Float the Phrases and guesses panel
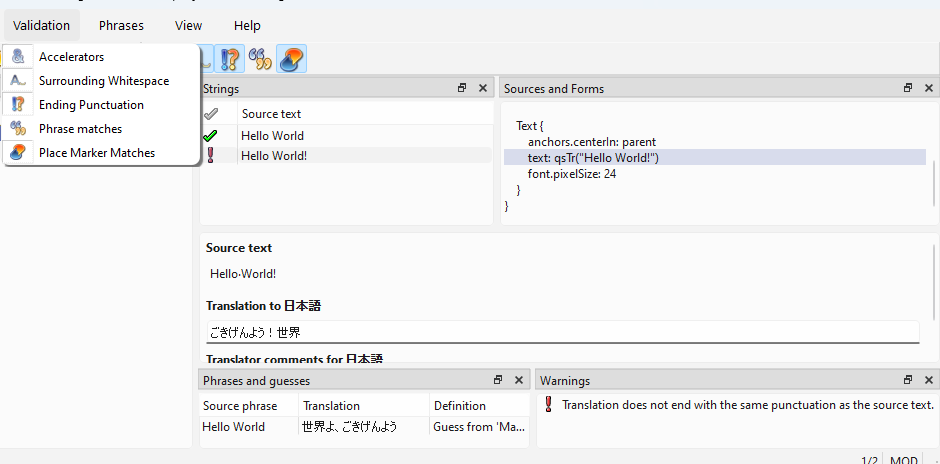 [498, 380]
